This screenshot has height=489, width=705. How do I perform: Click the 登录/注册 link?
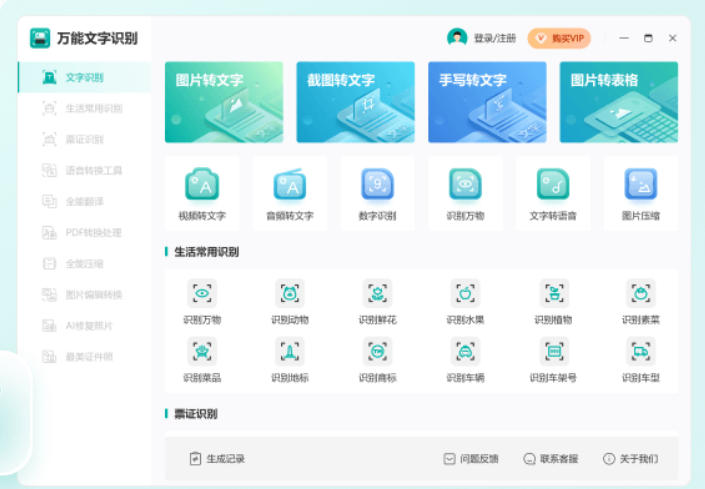click(x=495, y=39)
